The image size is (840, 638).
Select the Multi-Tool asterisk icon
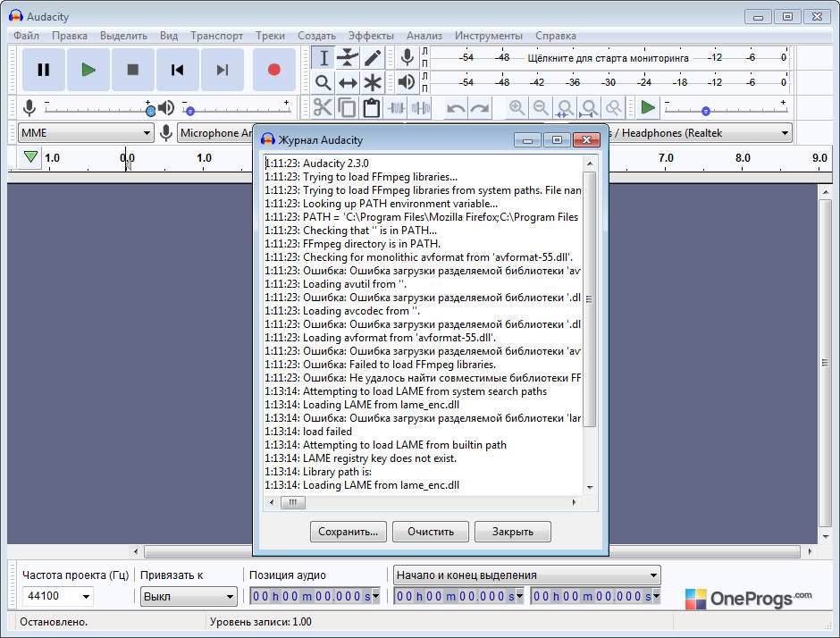(x=373, y=82)
